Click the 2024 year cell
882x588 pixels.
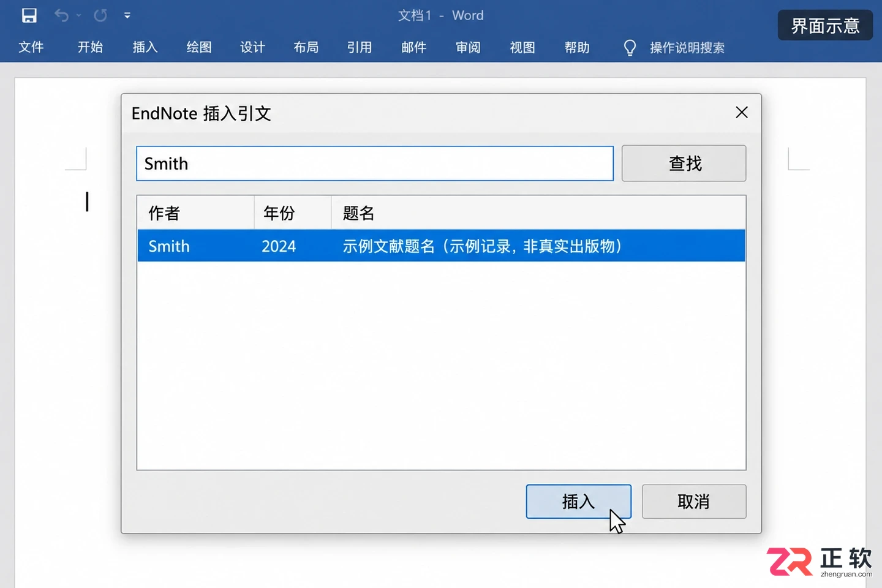[279, 246]
